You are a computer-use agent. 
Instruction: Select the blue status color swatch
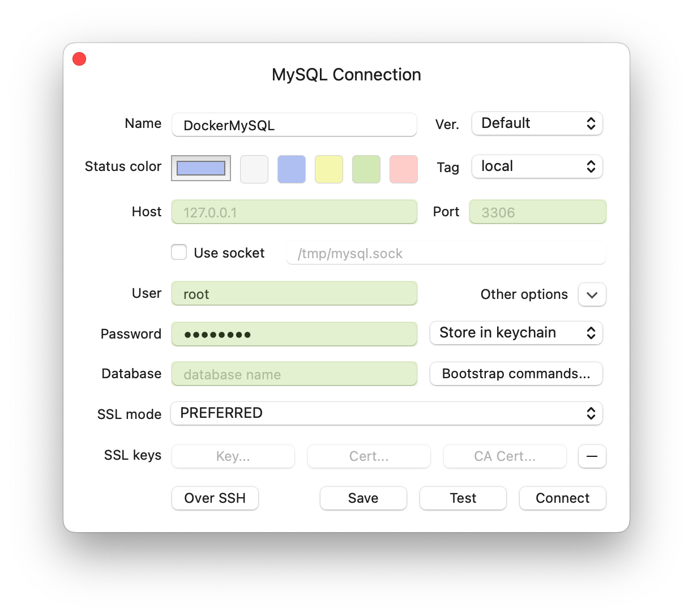click(292, 169)
